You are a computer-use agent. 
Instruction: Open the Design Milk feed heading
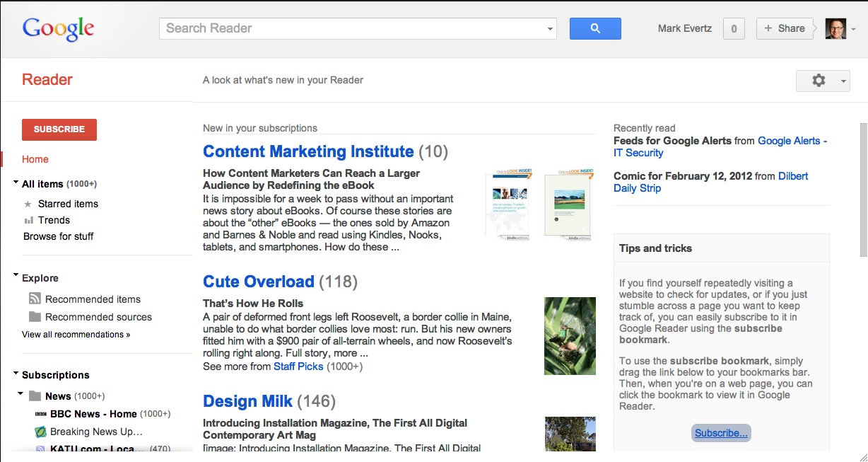(x=247, y=401)
